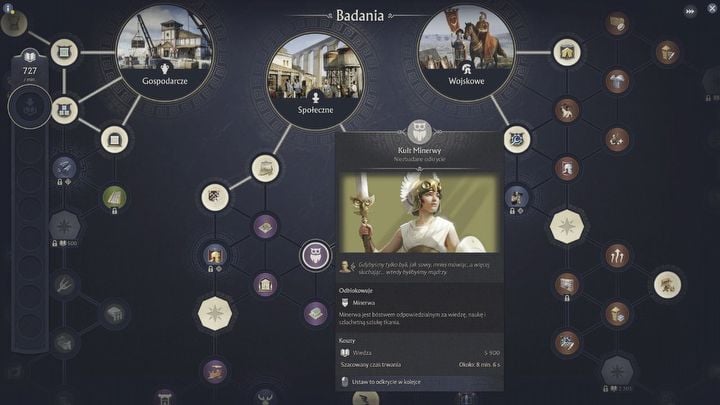Select the temple building research node
Screen dimensions: 720x405
coord(265,285)
